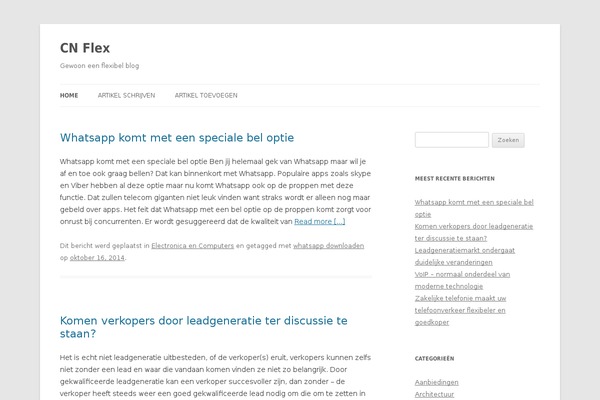Screen dimensions: 600x400
Task: Open recent post 'Leadgeneratiemarkt ondergaat duidelijke veranderingen'
Action: (x=465, y=256)
